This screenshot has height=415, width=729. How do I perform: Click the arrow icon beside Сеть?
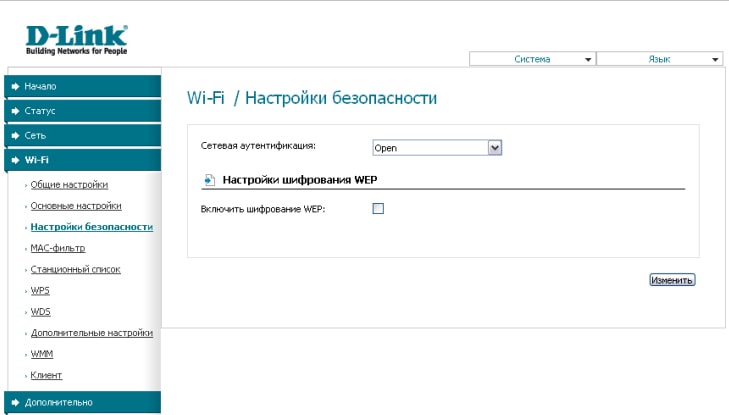coord(16,135)
